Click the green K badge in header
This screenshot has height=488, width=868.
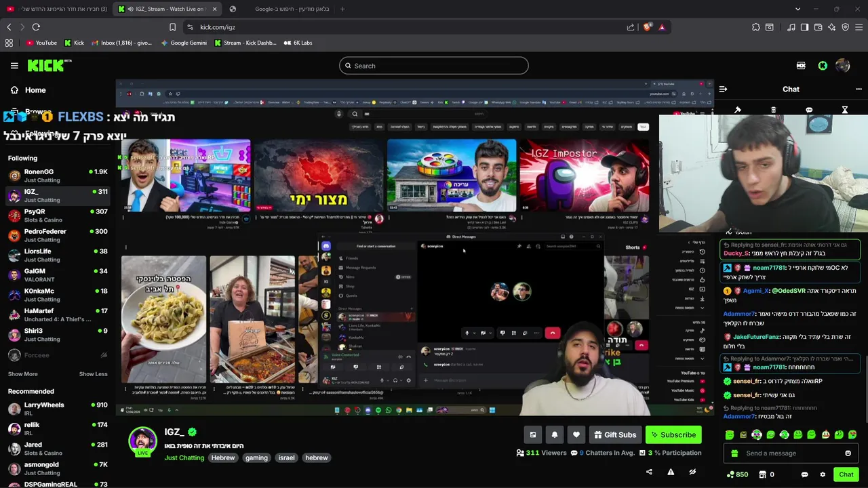click(x=823, y=66)
